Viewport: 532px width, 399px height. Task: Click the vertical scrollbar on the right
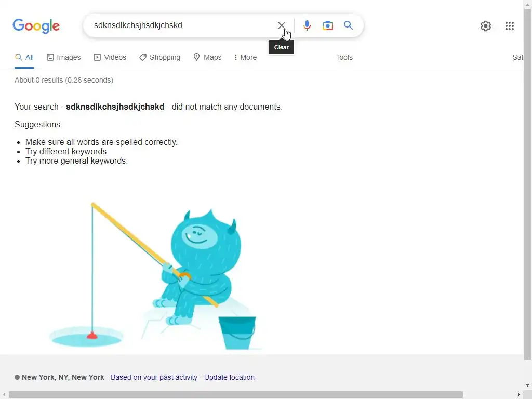[x=528, y=183]
